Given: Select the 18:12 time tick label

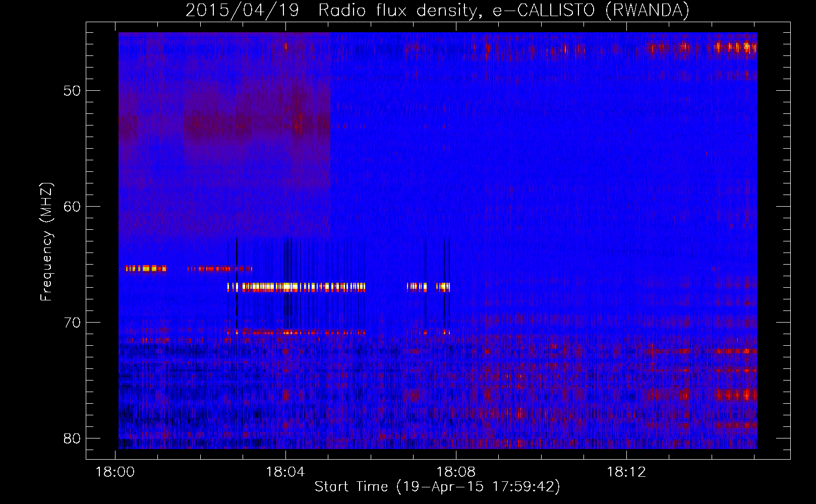Looking at the screenshot, I should pyautogui.click(x=626, y=472).
